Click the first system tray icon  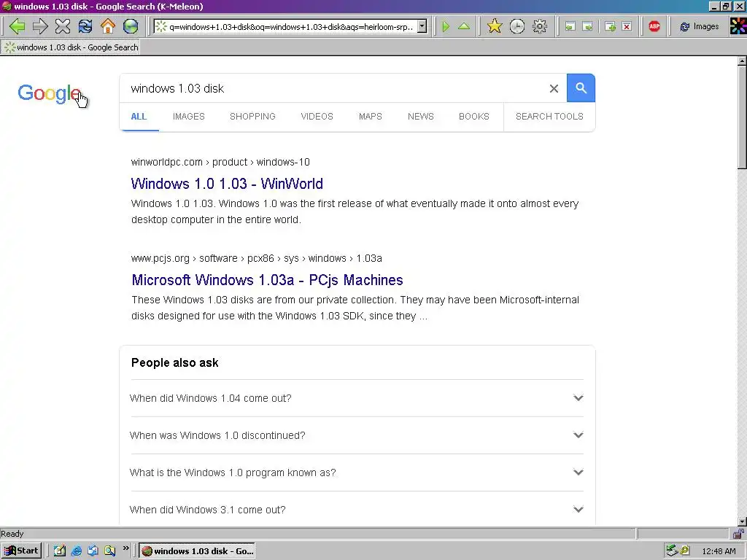(672, 551)
